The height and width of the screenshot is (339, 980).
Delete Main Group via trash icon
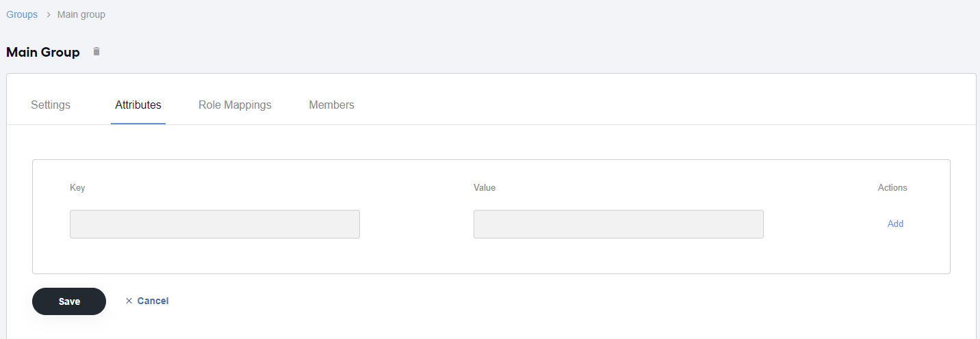[x=96, y=52]
